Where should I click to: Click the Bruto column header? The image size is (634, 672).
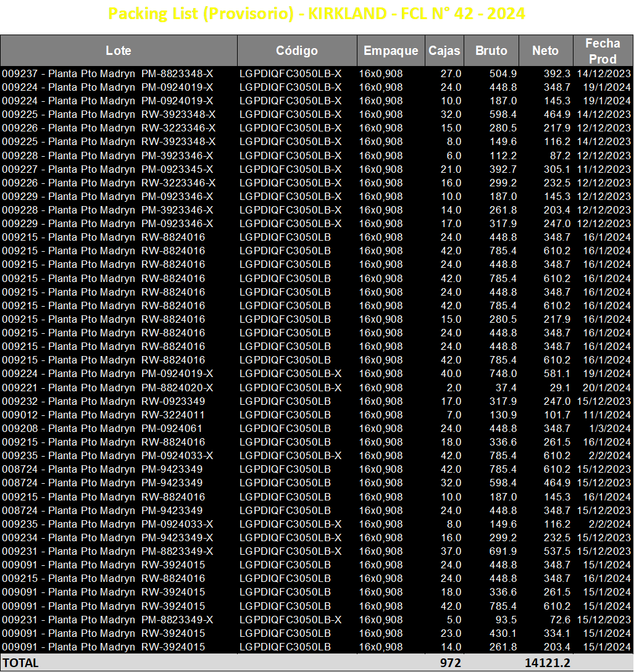click(x=491, y=51)
